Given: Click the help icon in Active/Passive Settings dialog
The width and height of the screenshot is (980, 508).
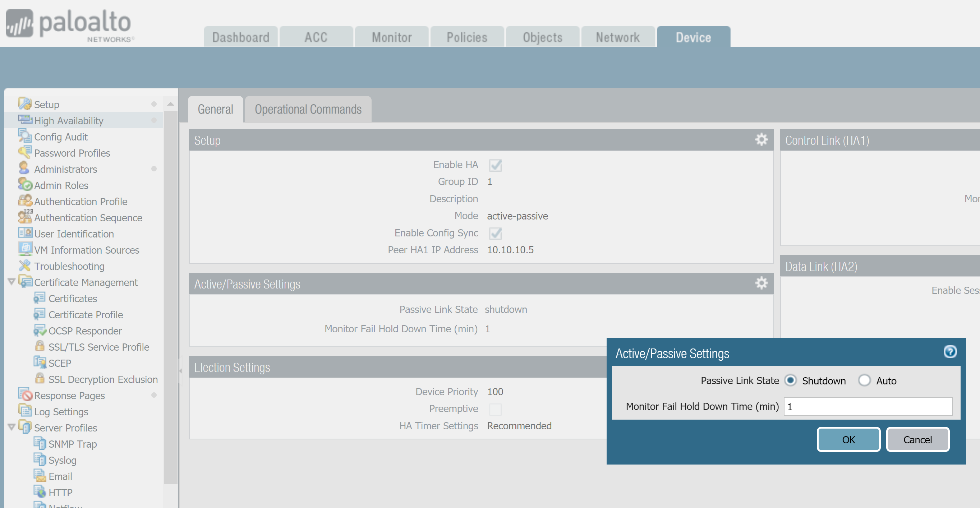Looking at the screenshot, I should tap(950, 352).
